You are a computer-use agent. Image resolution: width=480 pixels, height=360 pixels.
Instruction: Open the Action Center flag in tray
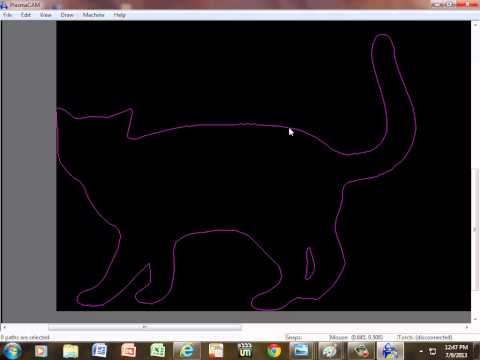[433, 351]
